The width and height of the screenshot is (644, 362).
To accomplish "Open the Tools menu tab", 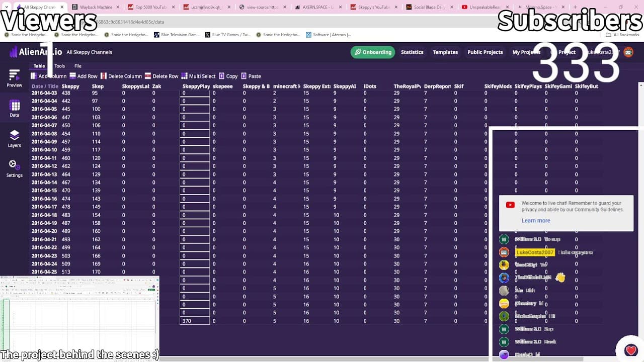I will [60, 66].
